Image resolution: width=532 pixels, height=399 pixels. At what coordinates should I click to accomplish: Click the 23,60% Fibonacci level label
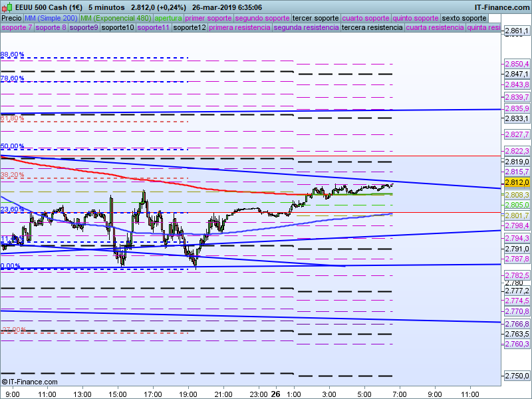(x=12, y=209)
